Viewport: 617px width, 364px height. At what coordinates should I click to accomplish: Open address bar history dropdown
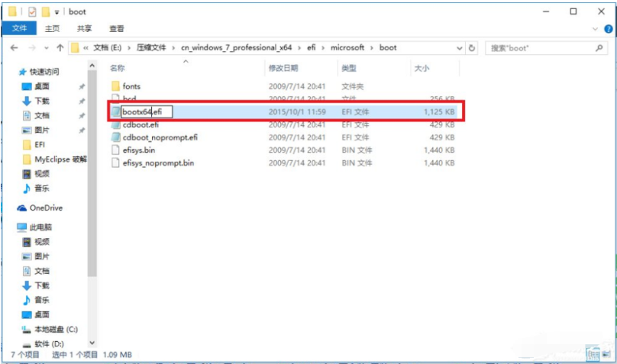459,47
